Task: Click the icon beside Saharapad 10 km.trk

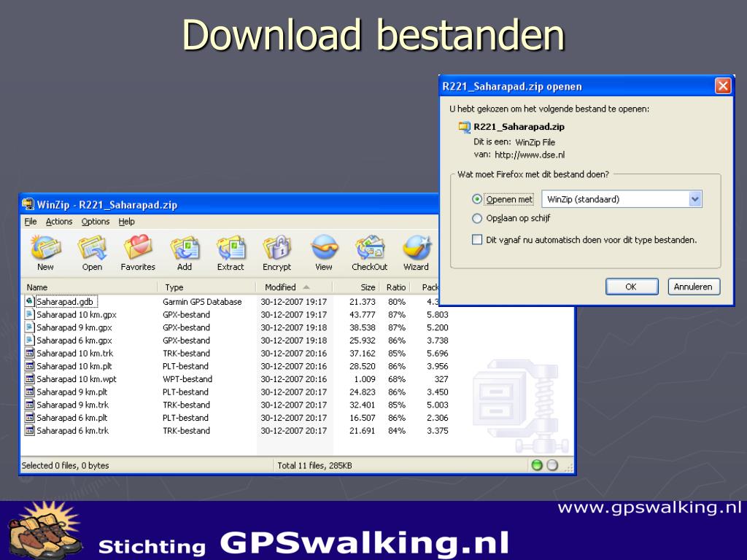Action: tap(29, 353)
